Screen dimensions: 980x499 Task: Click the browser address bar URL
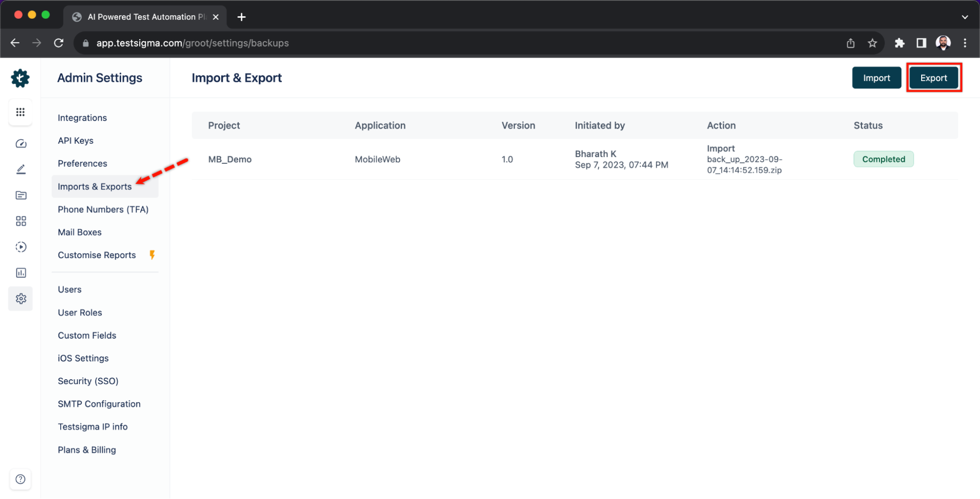[x=193, y=43]
